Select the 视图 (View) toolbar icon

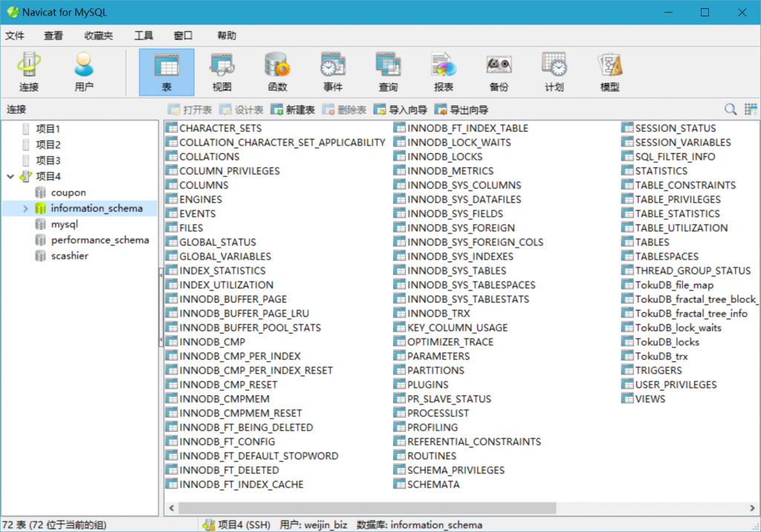click(221, 72)
